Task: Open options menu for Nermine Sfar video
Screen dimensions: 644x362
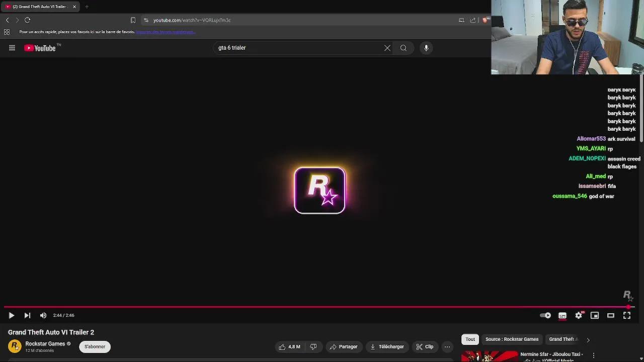Action: 594,356
